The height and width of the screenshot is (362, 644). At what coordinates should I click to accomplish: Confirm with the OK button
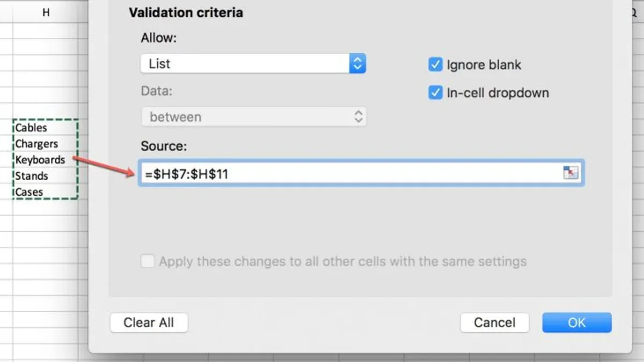(577, 323)
